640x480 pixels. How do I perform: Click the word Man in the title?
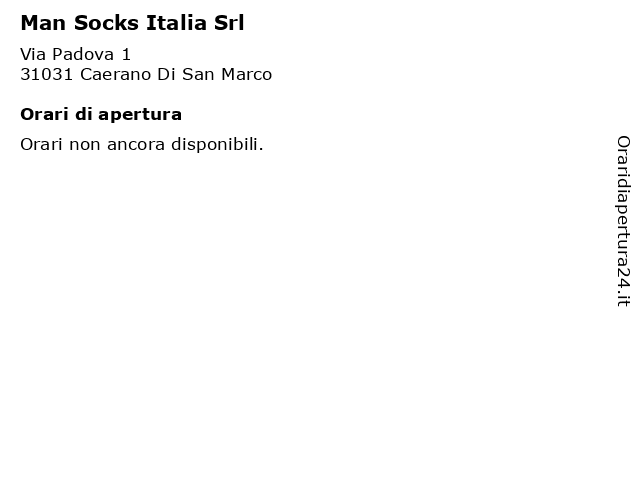click(x=43, y=23)
